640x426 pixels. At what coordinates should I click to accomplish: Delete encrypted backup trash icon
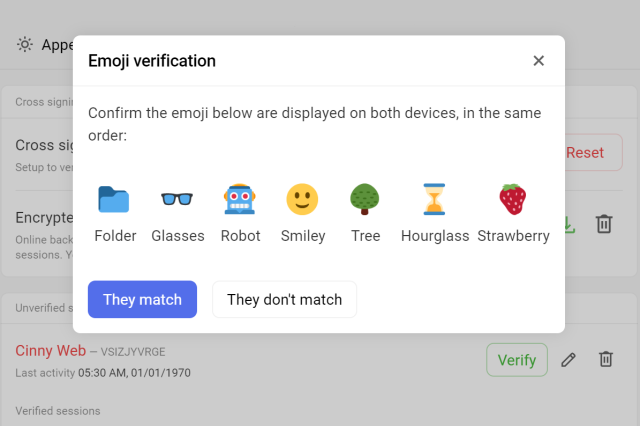[x=604, y=224]
